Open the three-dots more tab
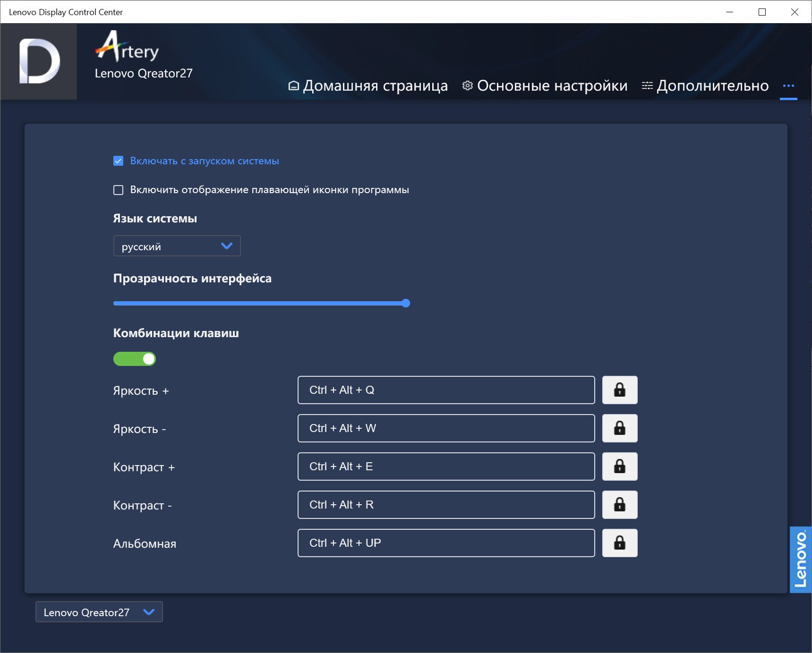Screen dimensions: 812x653 pos(788,86)
